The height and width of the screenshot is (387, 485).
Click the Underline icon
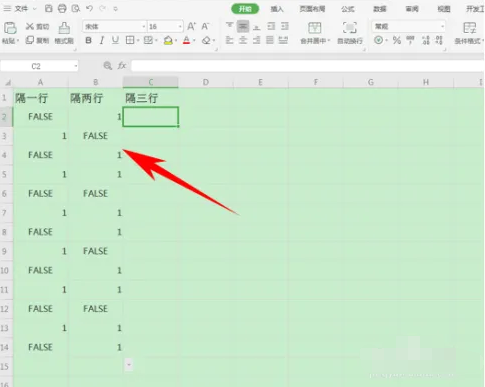click(x=115, y=40)
